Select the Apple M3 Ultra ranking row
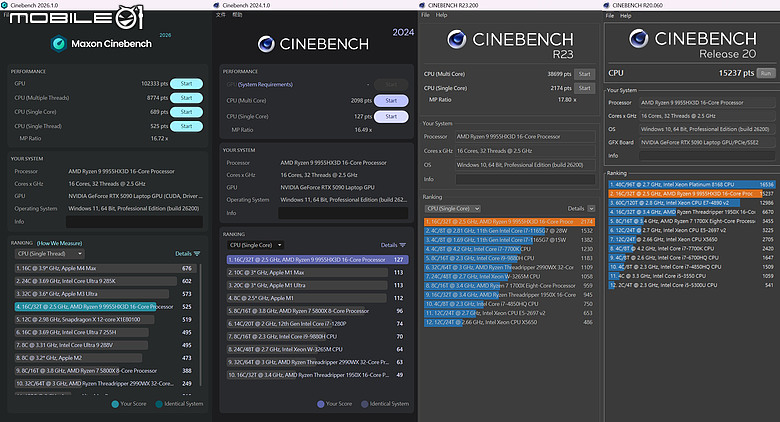780x422 pixels. (x=104, y=294)
